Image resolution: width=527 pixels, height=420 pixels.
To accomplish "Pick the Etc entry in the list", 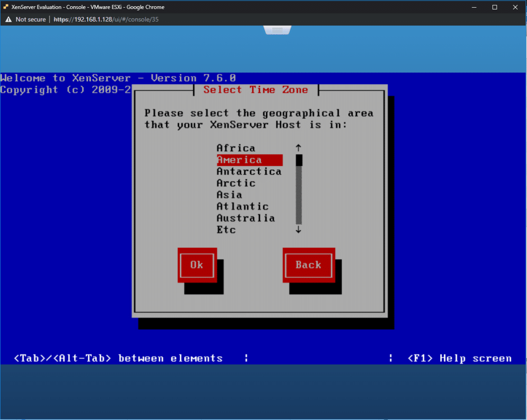I will [226, 230].
